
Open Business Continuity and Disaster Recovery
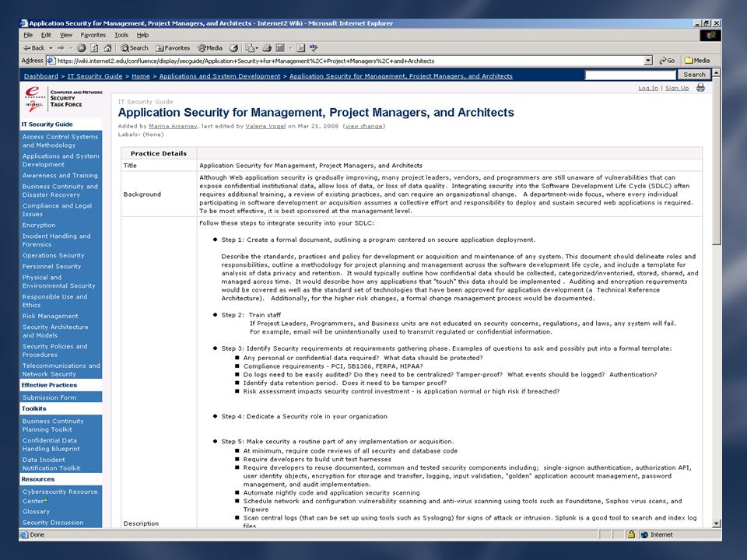(60, 191)
